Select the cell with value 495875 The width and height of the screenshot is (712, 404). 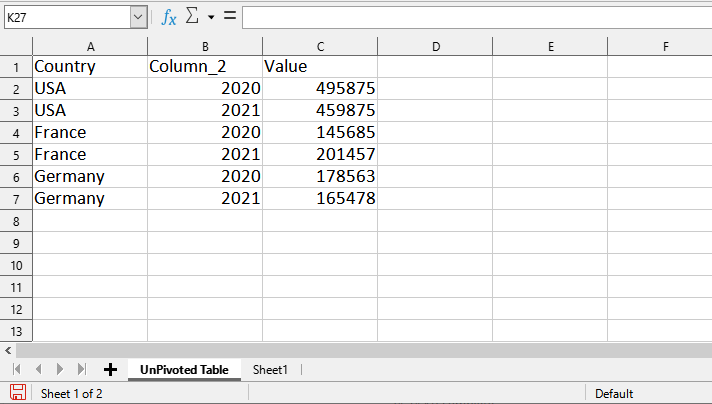[320, 89]
